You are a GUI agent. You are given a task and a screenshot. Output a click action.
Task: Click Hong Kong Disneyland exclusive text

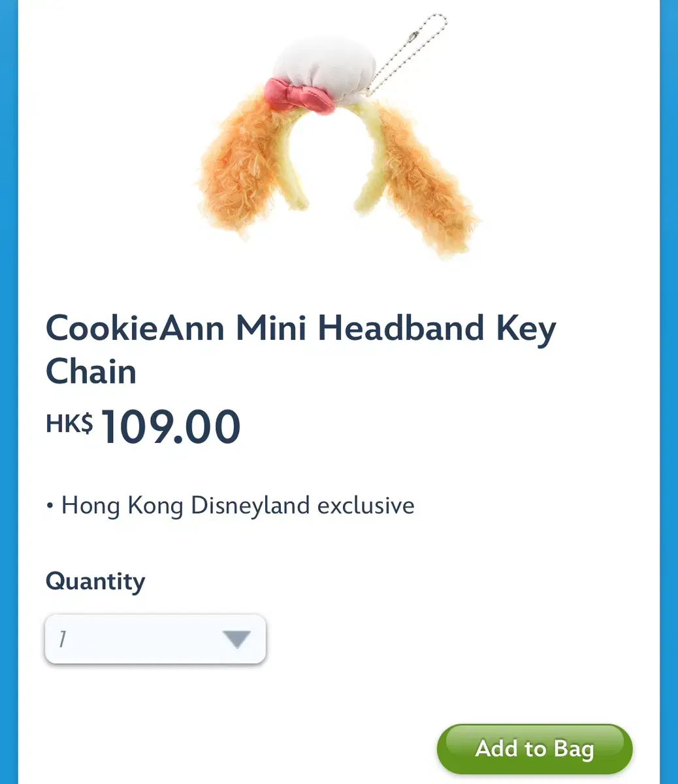[x=238, y=506]
